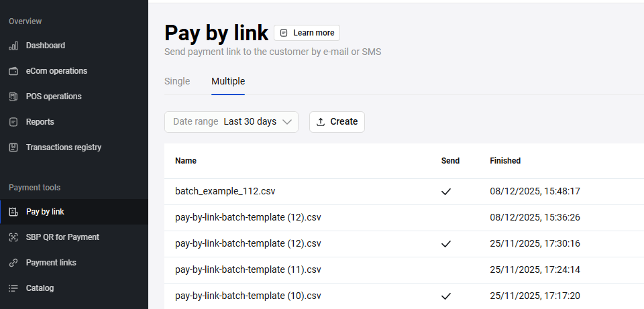Screen dimensions: 644x309
Task: Click the Payment links chain icon
Action: coord(13,263)
